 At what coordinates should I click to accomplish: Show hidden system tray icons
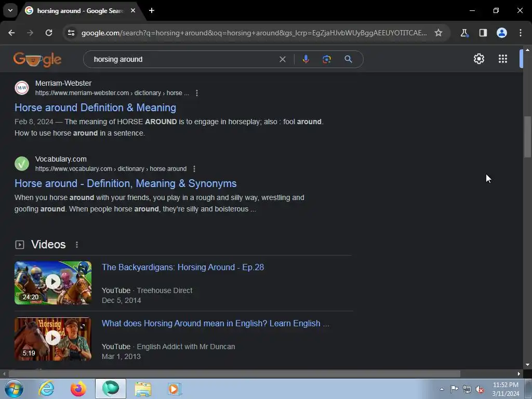(x=442, y=389)
